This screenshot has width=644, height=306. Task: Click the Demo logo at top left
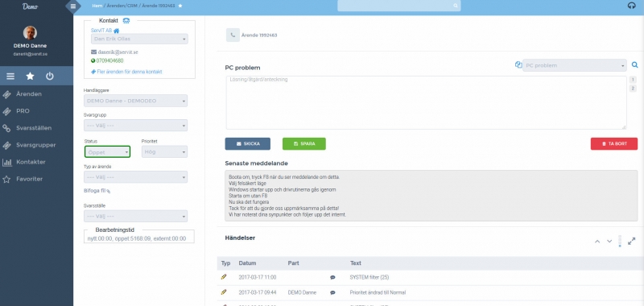point(30,6)
